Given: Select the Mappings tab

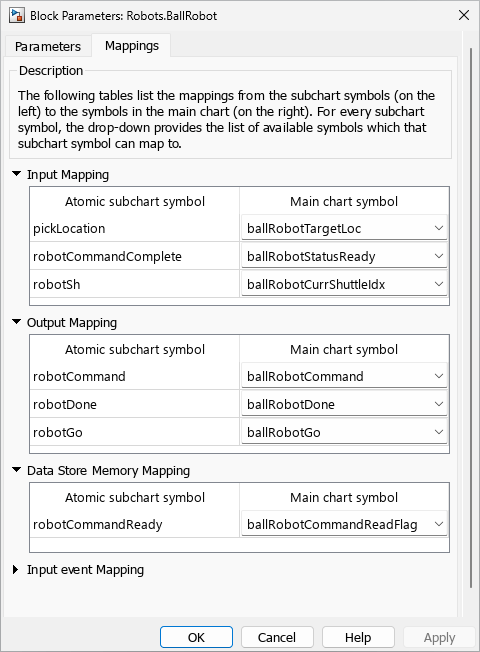Looking at the screenshot, I should click(x=131, y=45).
